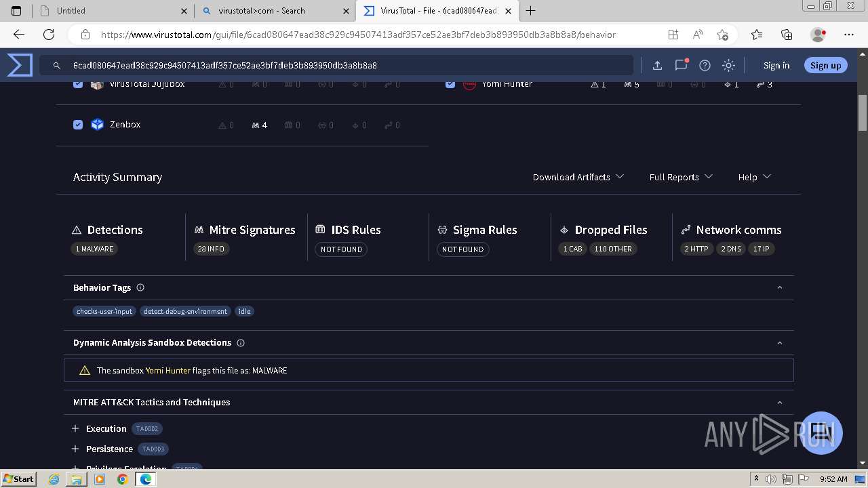
Task: Expand the Execution tactic row
Action: pyautogui.click(x=75, y=429)
